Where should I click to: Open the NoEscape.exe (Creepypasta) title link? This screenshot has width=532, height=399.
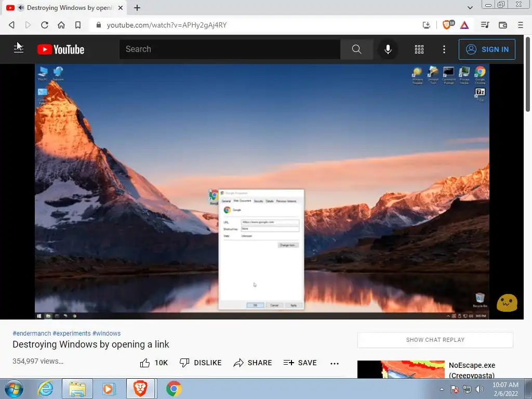tap(472, 370)
